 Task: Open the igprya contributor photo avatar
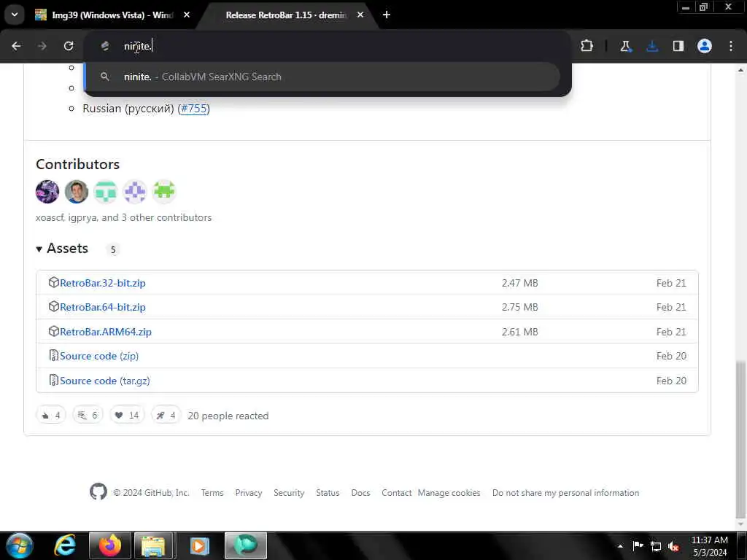tap(77, 192)
